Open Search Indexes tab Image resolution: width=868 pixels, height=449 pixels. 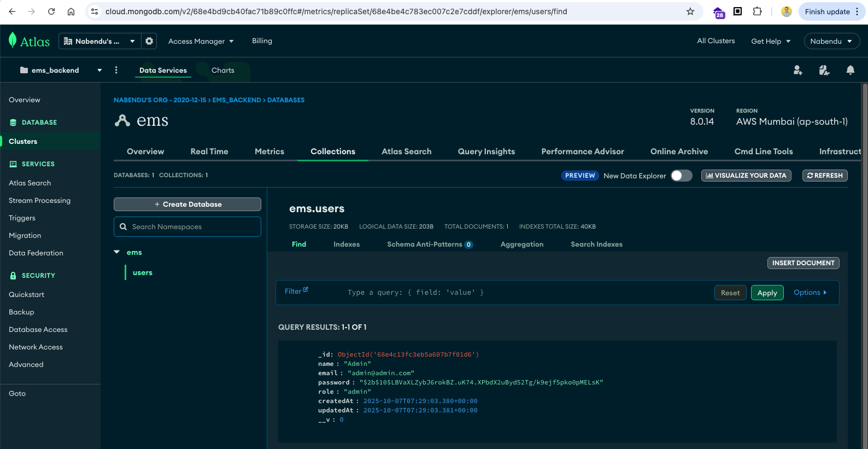click(x=596, y=244)
